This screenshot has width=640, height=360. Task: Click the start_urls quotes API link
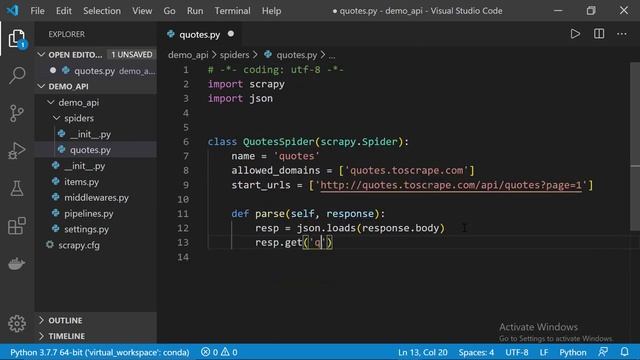click(451, 185)
